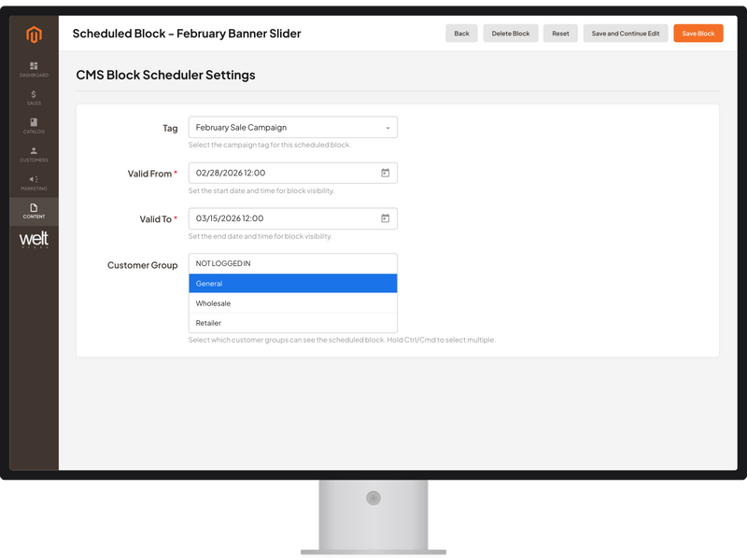Open the Valid From calendar picker
Image resolution: width=747 pixels, height=560 pixels.
click(386, 172)
